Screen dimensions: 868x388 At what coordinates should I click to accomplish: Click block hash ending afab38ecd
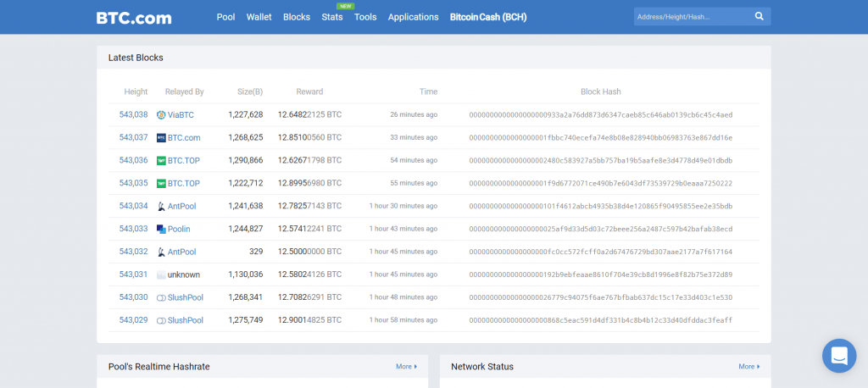601,229
